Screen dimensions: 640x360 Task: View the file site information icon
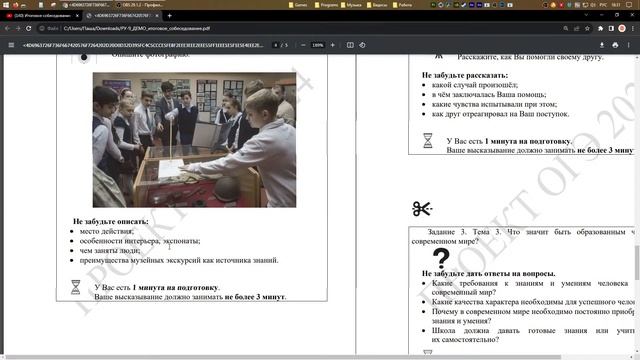[42, 28]
